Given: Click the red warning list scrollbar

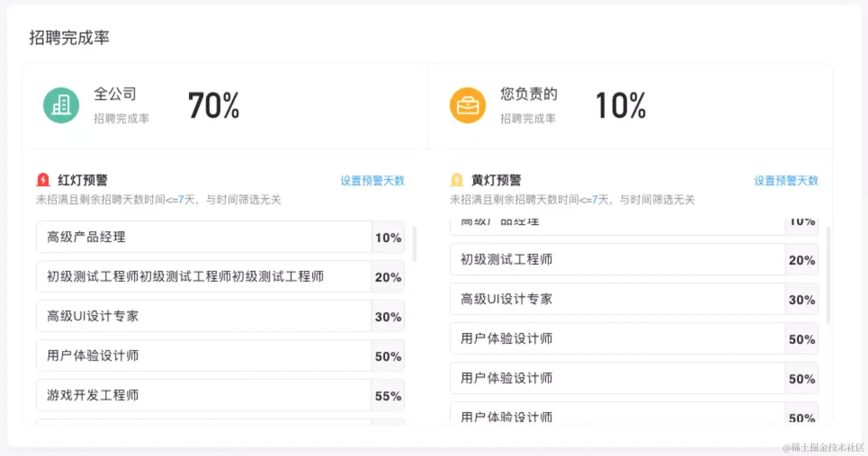Looking at the screenshot, I should [415, 244].
